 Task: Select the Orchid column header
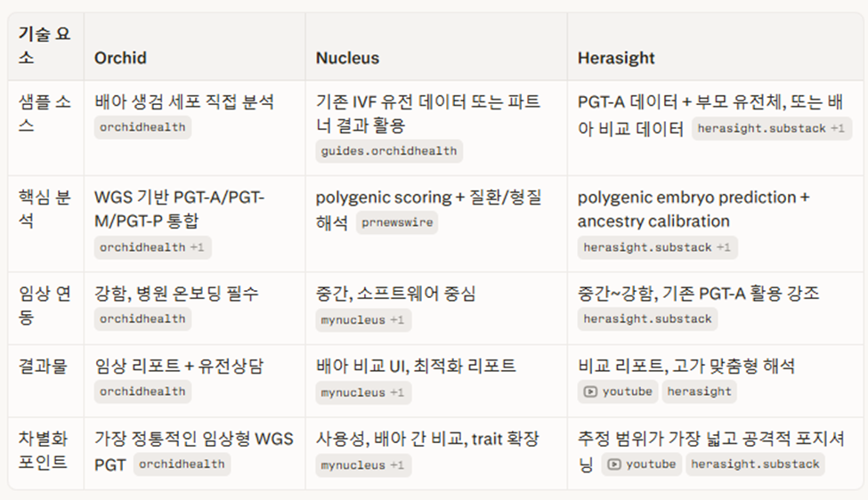click(x=120, y=58)
